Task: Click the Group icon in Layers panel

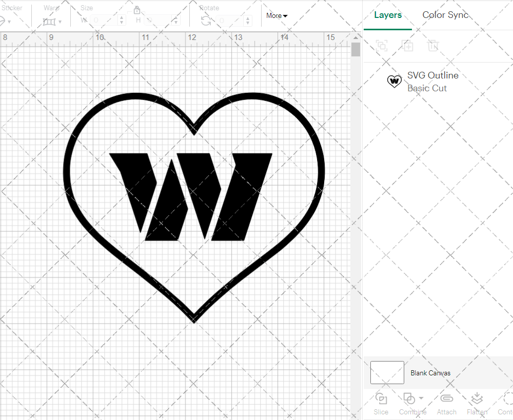Action: [381, 46]
